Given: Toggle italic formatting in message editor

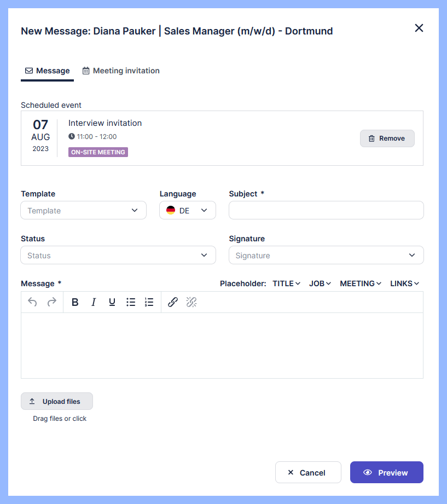Looking at the screenshot, I should pyautogui.click(x=94, y=302).
